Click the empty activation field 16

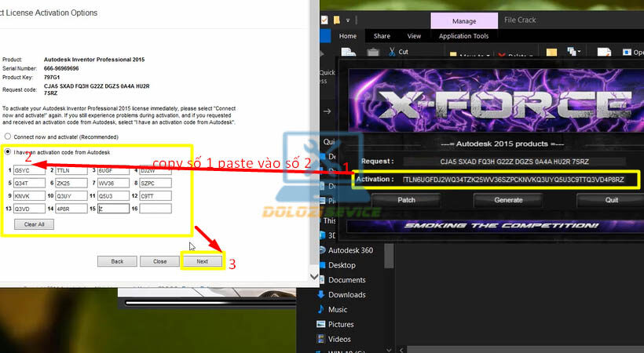156,209
